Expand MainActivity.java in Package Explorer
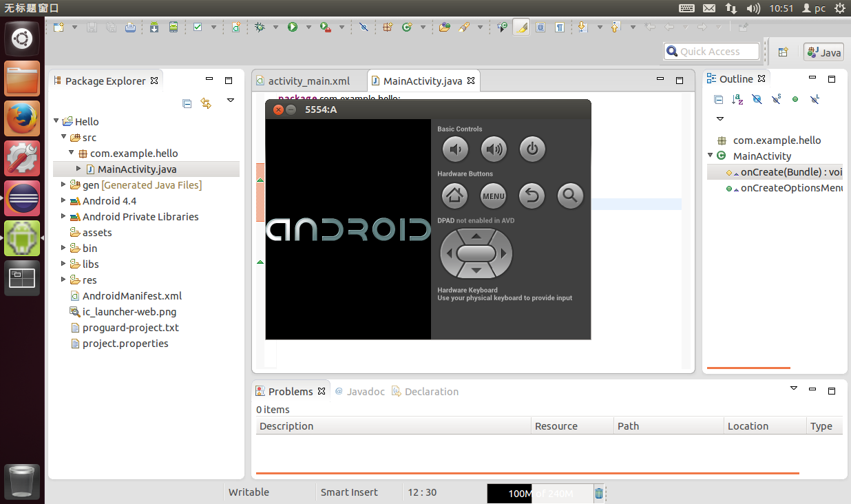Screen dimensions: 851x504 pos(78,169)
